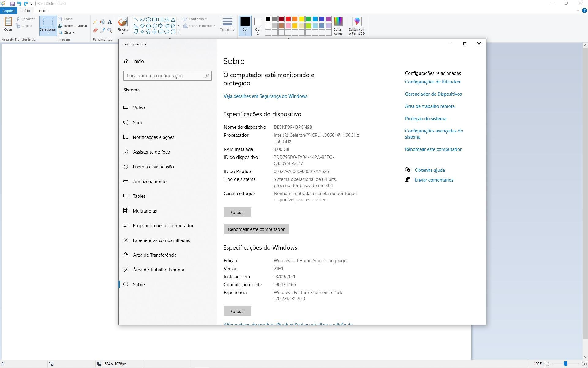588x368 pixels.
Task: Click Paint vertical scrollbar down arrow
Action: (x=585, y=357)
